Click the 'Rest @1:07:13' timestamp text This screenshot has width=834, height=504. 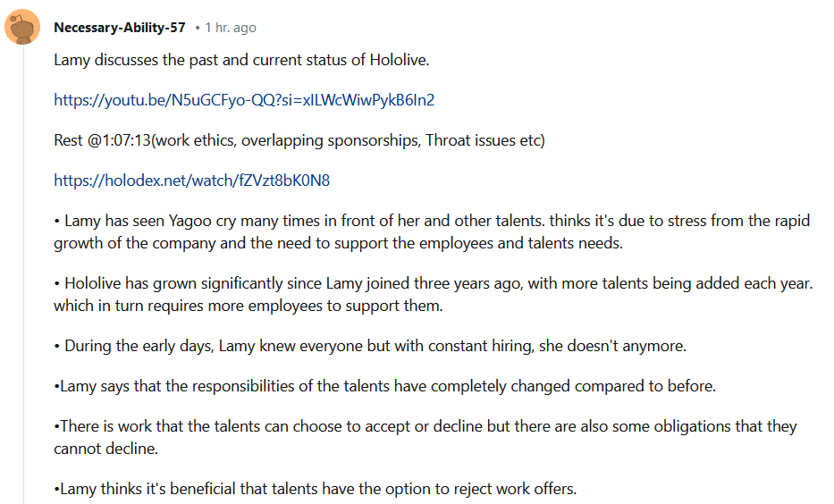(x=102, y=140)
